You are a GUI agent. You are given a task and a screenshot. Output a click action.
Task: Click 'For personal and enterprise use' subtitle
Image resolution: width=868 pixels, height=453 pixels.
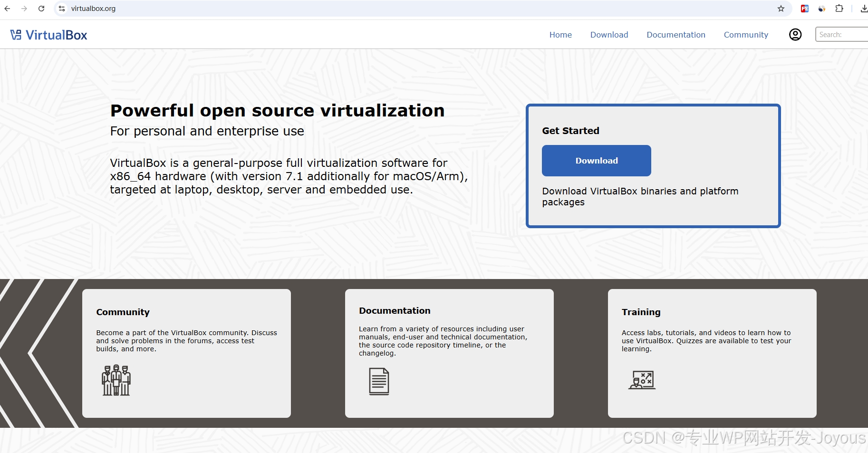[x=207, y=131]
